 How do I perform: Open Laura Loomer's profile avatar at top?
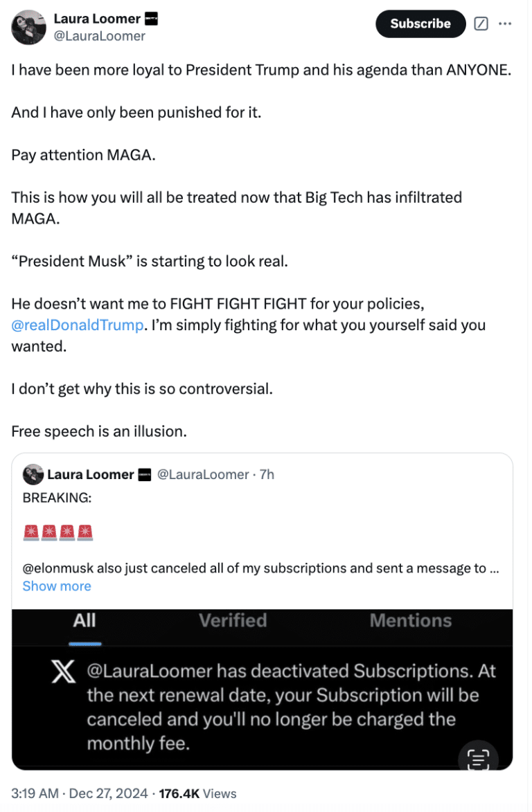[28, 27]
